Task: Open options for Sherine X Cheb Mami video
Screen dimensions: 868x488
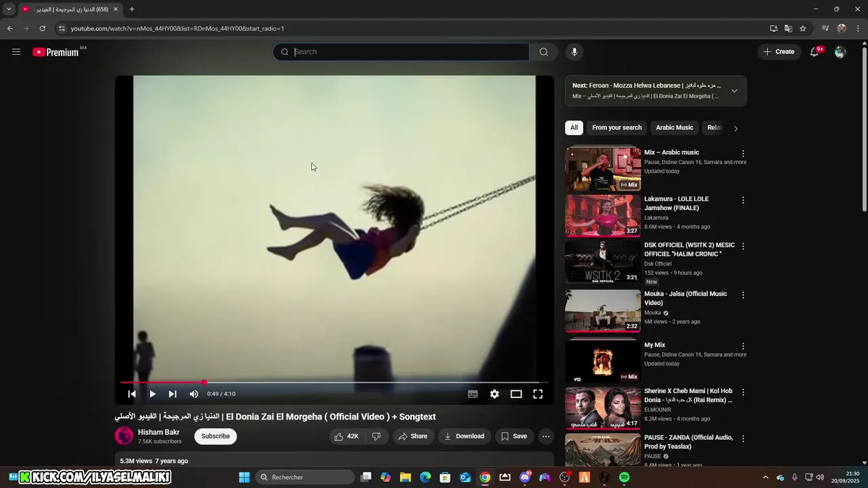Action: 743,392
